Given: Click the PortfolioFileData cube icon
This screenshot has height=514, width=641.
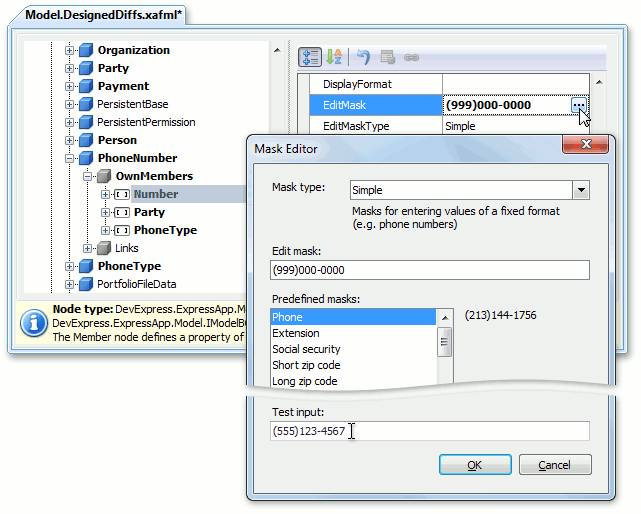Looking at the screenshot, I should tap(86, 284).
